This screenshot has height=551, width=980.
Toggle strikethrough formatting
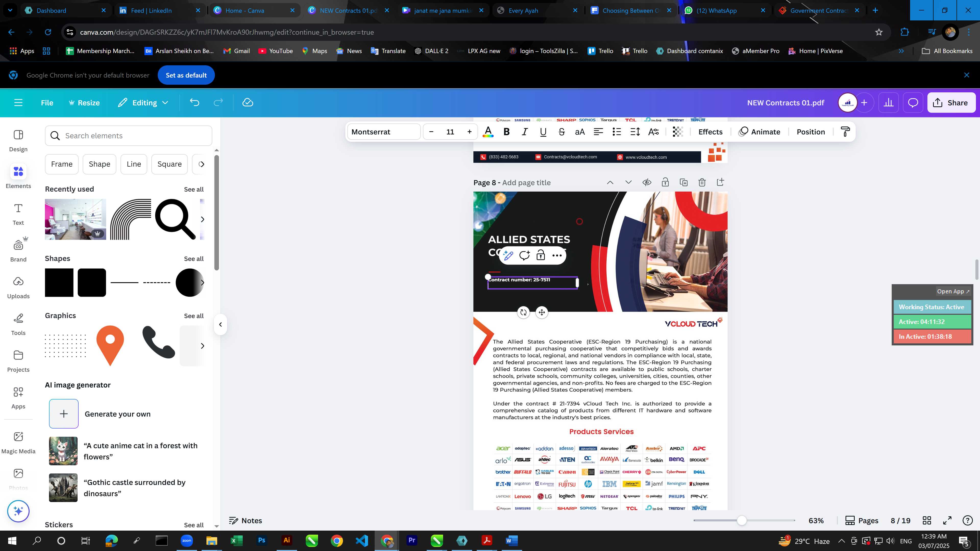561,132
